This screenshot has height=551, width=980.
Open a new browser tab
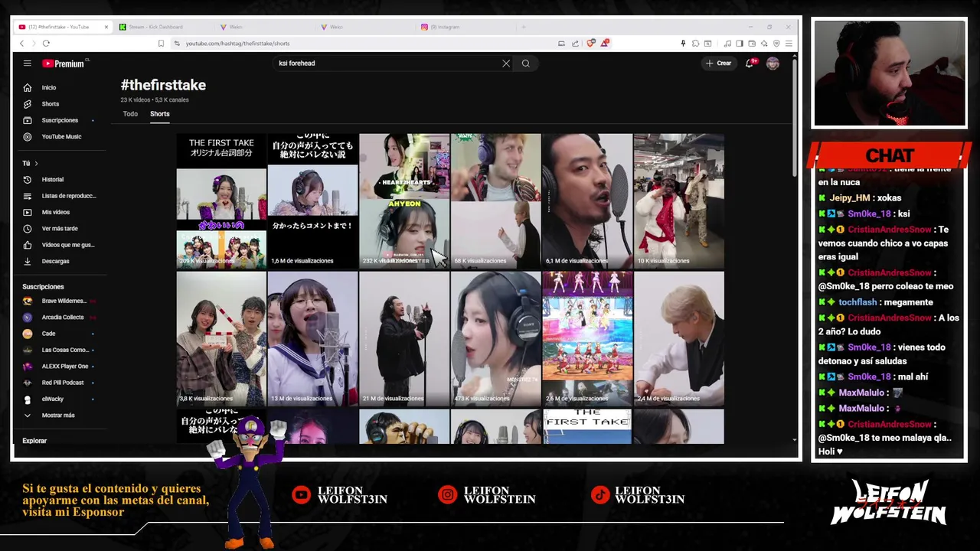pyautogui.click(x=524, y=27)
